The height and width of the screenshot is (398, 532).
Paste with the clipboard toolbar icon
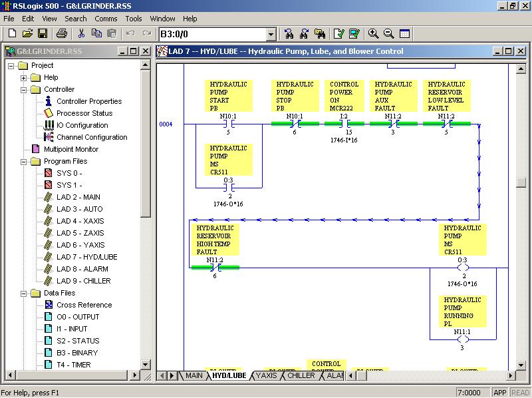tap(112, 33)
